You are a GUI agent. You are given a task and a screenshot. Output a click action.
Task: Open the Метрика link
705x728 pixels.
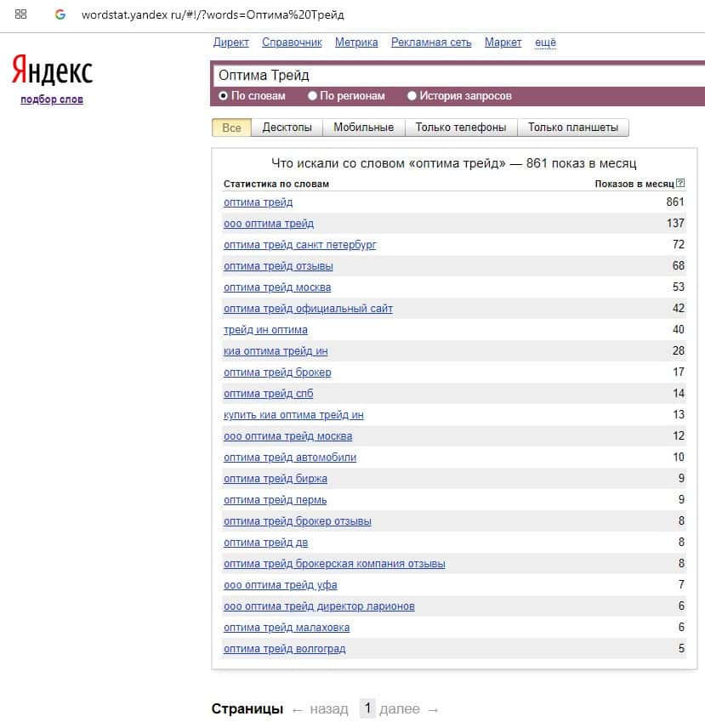pos(356,43)
